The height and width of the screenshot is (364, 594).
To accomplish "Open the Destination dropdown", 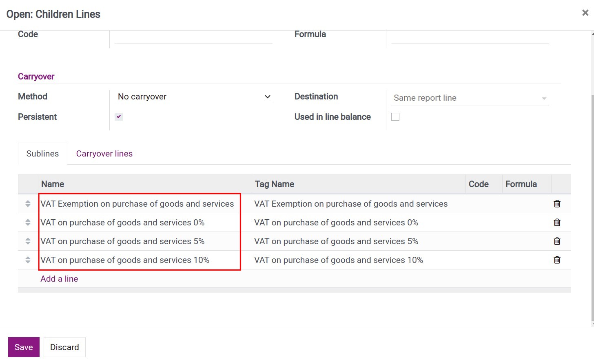I will pos(469,98).
